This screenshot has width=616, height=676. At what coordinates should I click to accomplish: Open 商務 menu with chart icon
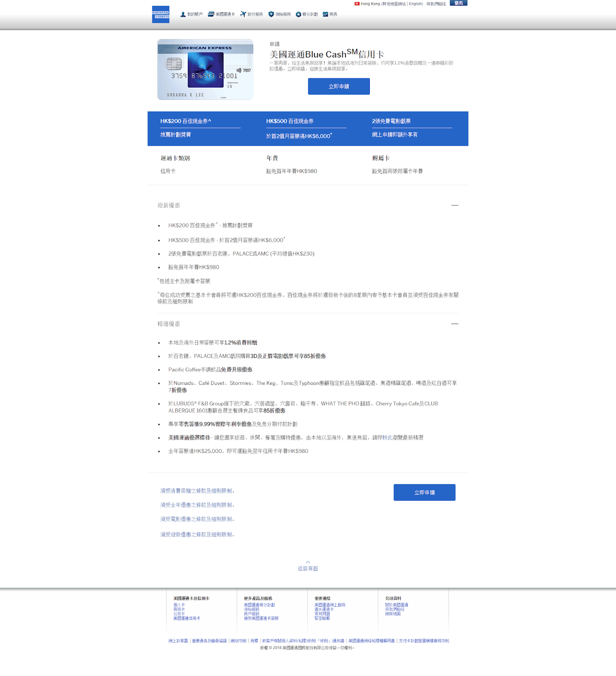coord(330,14)
